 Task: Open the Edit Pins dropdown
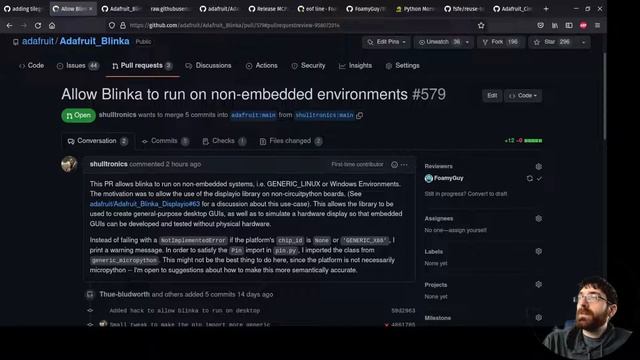coord(386,42)
